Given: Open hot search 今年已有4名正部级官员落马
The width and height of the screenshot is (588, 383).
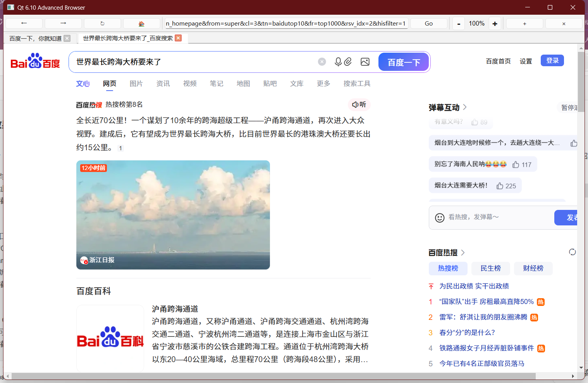Looking at the screenshot, I should point(482,364).
